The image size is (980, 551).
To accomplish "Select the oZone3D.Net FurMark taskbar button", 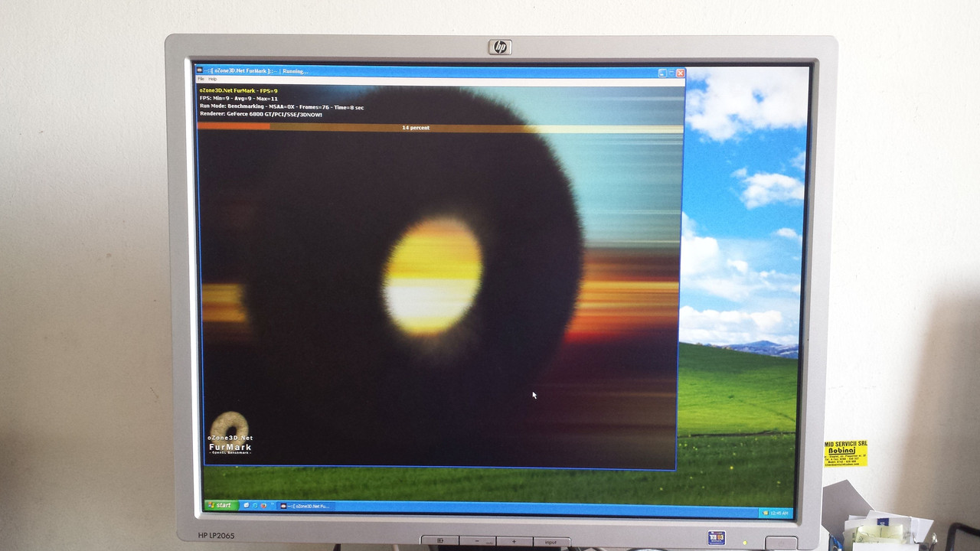I will (x=305, y=506).
